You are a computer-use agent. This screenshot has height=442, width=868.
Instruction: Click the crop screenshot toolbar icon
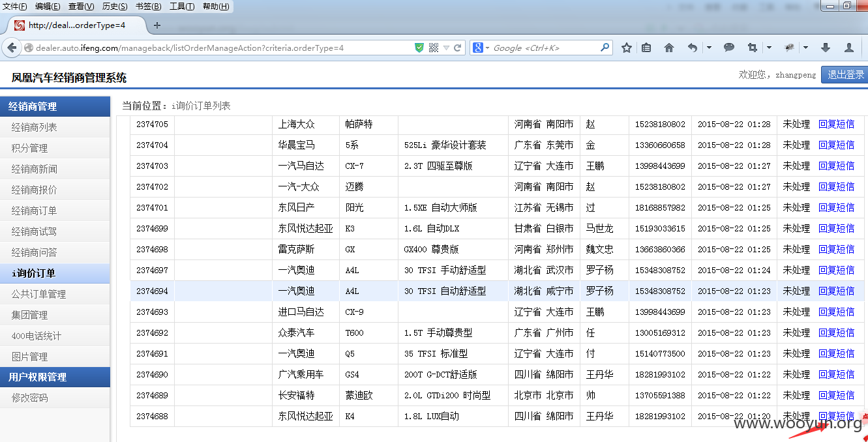tap(753, 48)
